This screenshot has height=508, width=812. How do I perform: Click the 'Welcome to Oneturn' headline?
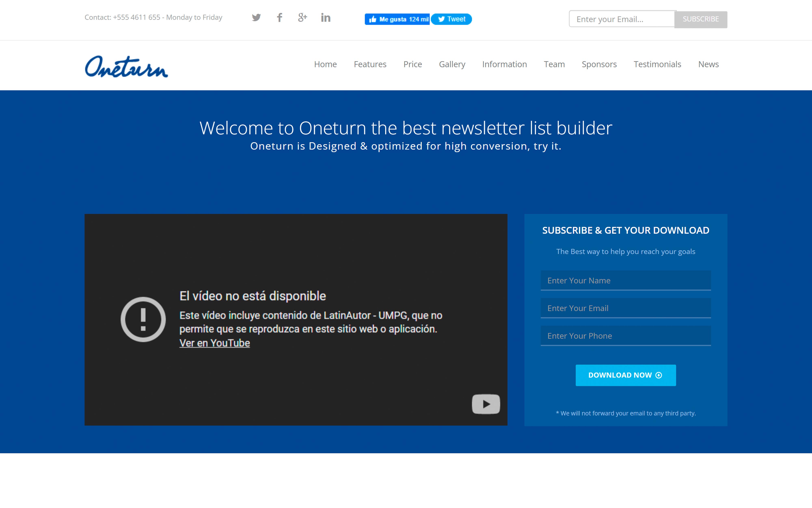point(406,128)
